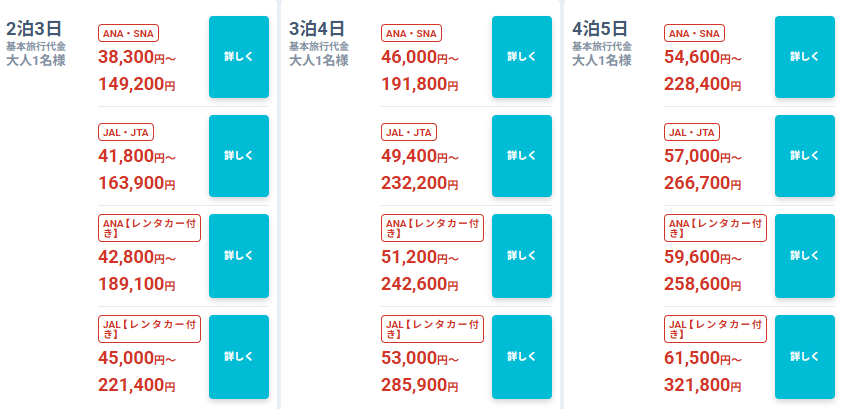842x409 pixels.
Task: Open details for 3泊4日 JAL・JTA plan
Action: tap(522, 156)
